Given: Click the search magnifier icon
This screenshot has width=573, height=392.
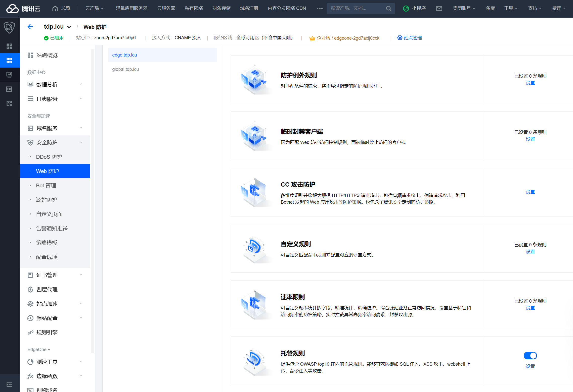Looking at the screenshot, I should click(x=388, y=9).
